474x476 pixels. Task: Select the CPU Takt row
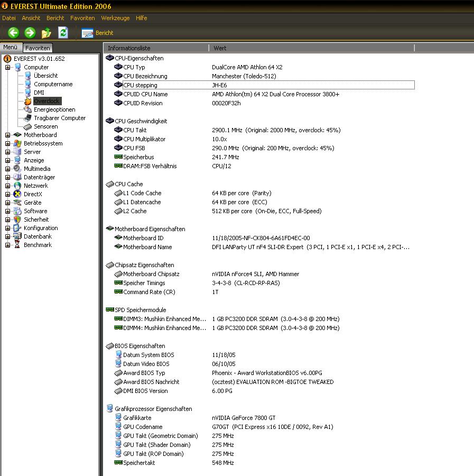pos(264,130)
